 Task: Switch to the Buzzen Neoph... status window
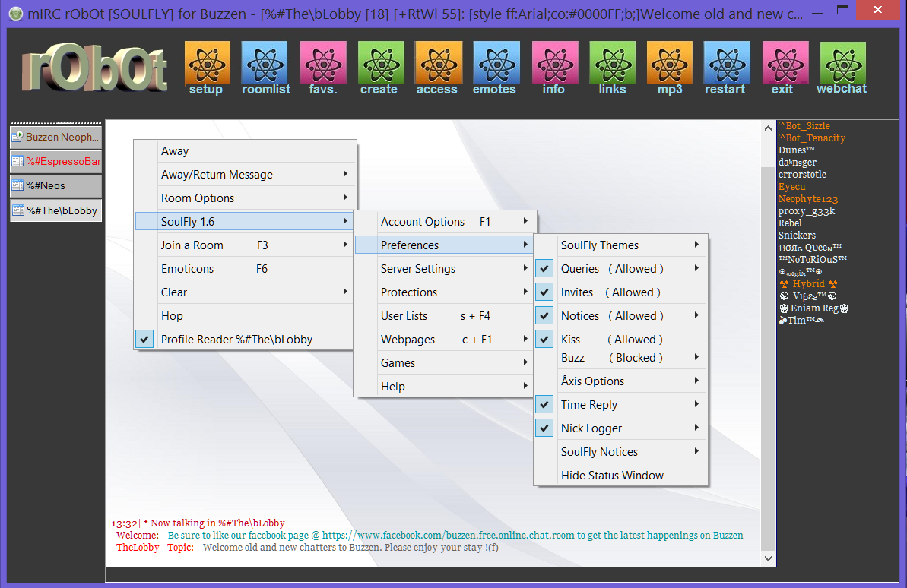56,137
